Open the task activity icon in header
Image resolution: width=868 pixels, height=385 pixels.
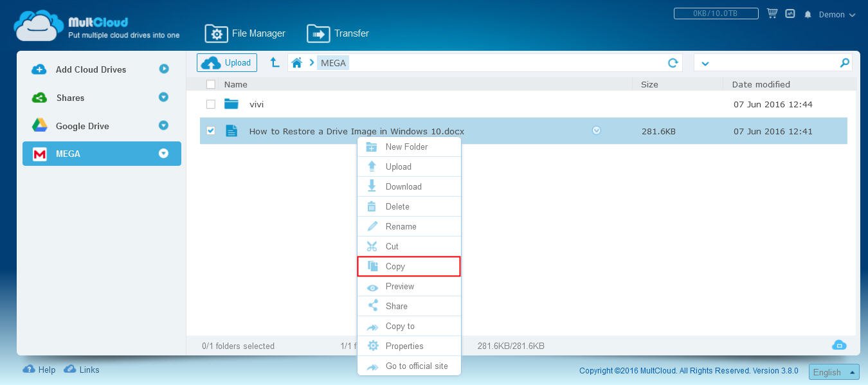tap(790, 13)
